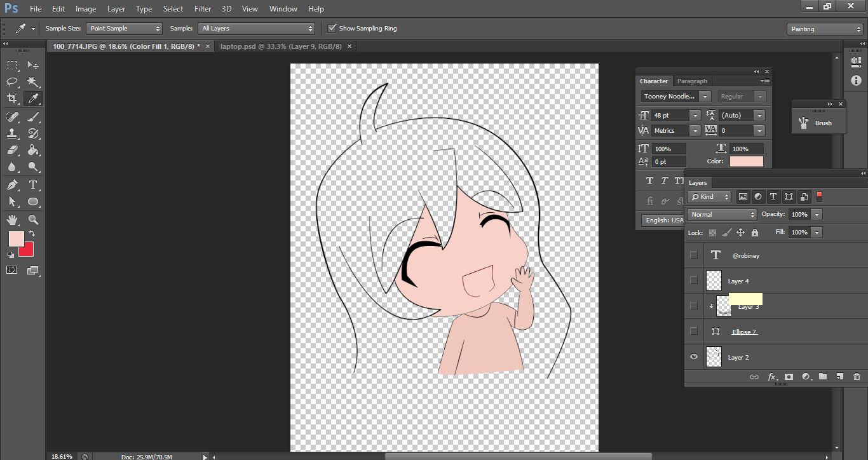The width and height of the screenshot is (868, 460).
Task: Hide Layer 2 with eye icon
Action: 694,357
